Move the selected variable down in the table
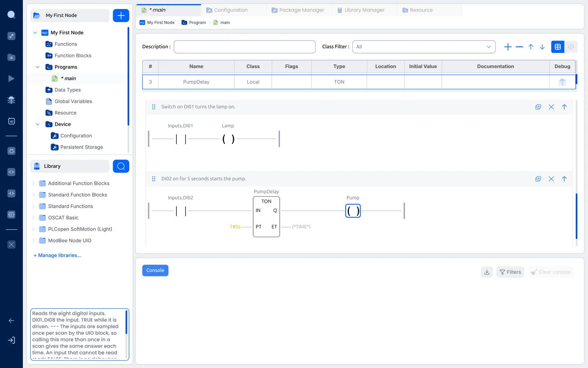588x368 pixels. tap(542, 47)
